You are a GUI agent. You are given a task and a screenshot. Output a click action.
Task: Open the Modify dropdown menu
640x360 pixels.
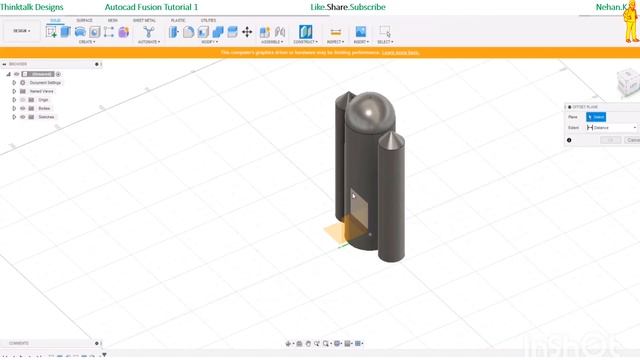pos(210,42)
